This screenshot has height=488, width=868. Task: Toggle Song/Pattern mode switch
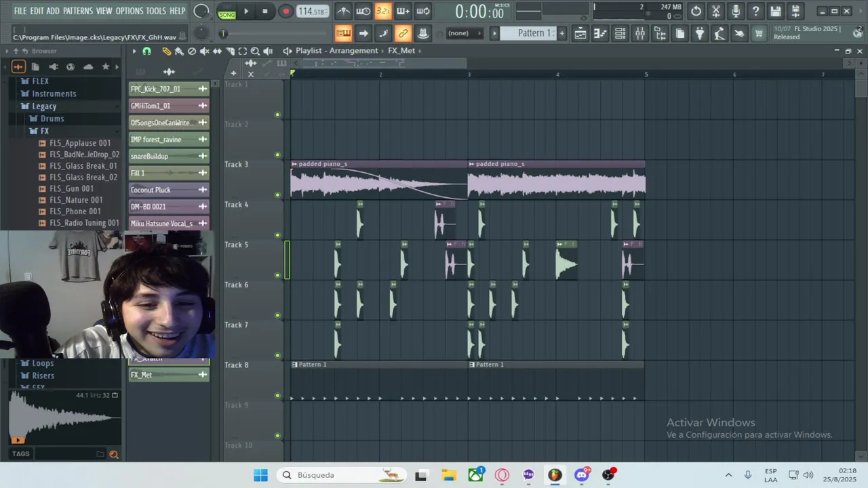pos(226,11)
